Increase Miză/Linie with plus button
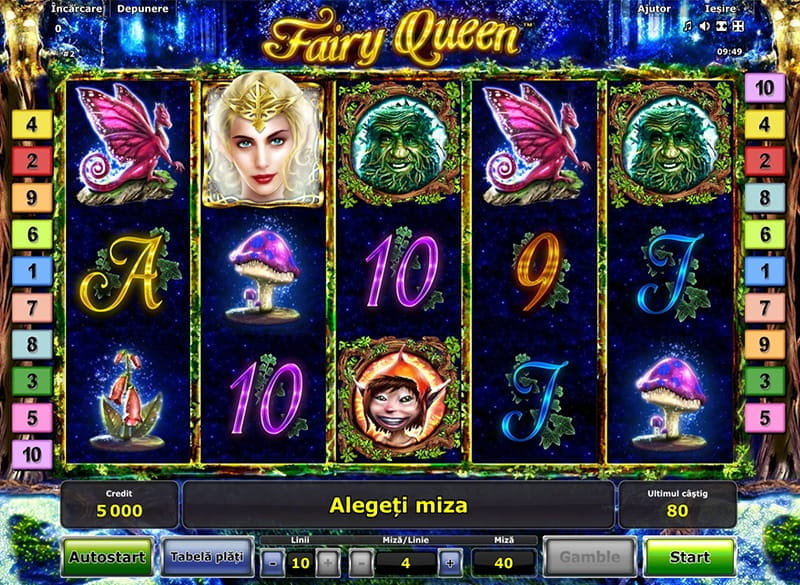The height and width of the screenshot is (585, 800). tap(450, 563)
